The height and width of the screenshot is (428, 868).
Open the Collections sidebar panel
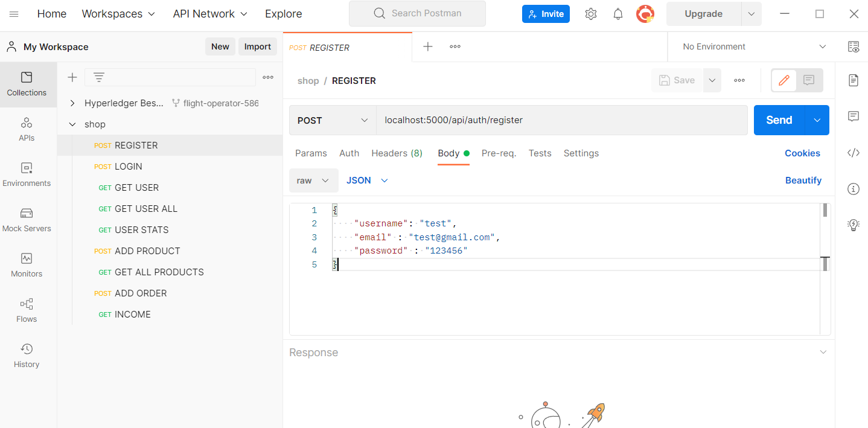[x=27, y=84]
